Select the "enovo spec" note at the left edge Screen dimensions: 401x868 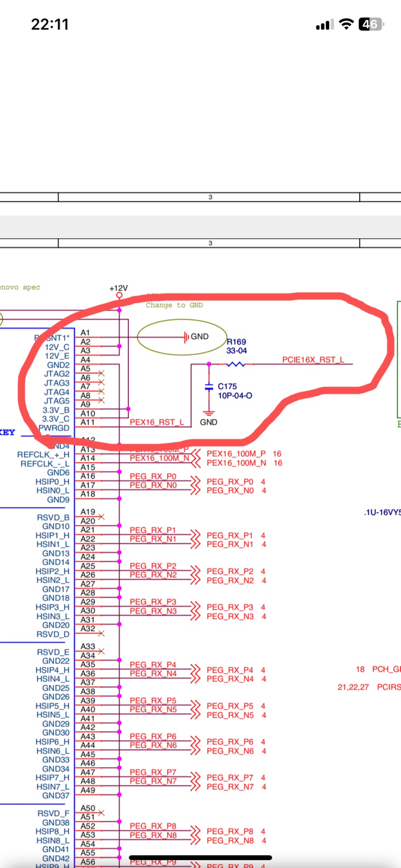[20, 287]
